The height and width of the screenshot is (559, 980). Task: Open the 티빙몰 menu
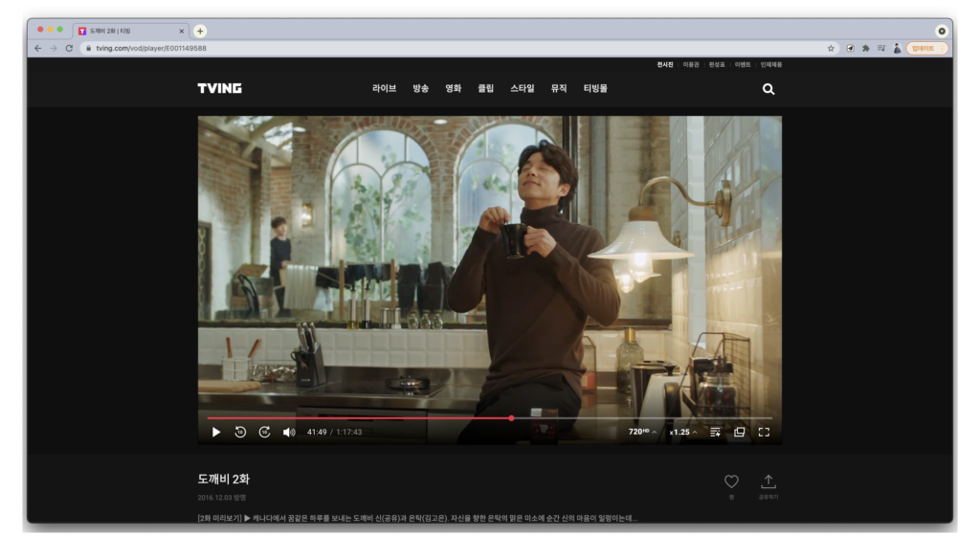[x=595, y=88]
